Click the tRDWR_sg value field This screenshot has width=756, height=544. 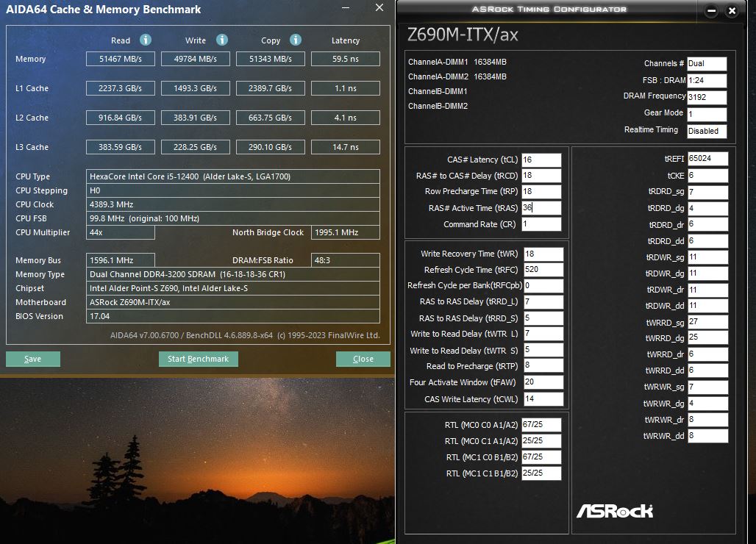coord(707,257)
